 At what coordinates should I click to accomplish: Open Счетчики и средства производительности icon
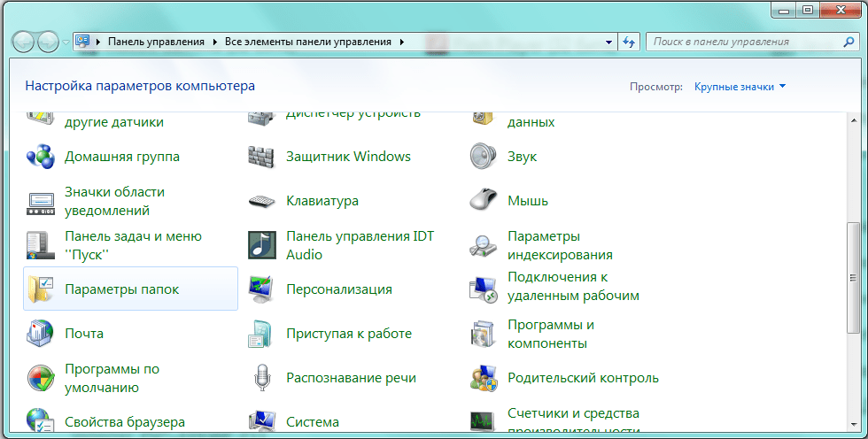point(484,421)
